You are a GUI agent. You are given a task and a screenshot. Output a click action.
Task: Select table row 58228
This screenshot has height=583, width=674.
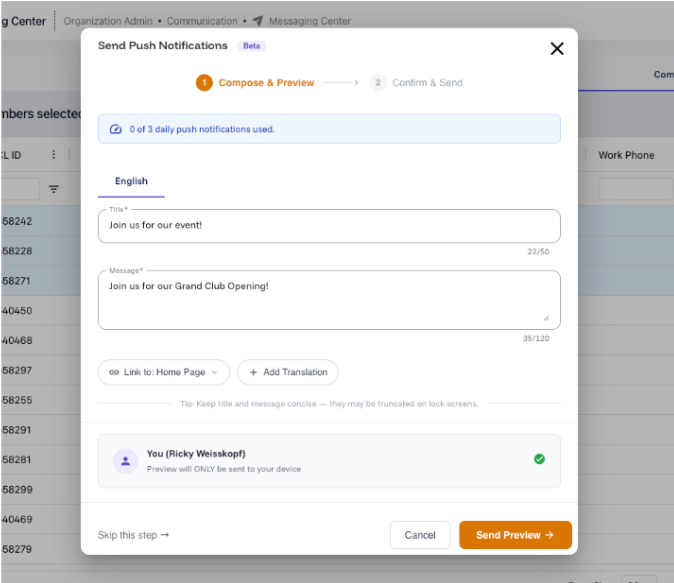40,251
